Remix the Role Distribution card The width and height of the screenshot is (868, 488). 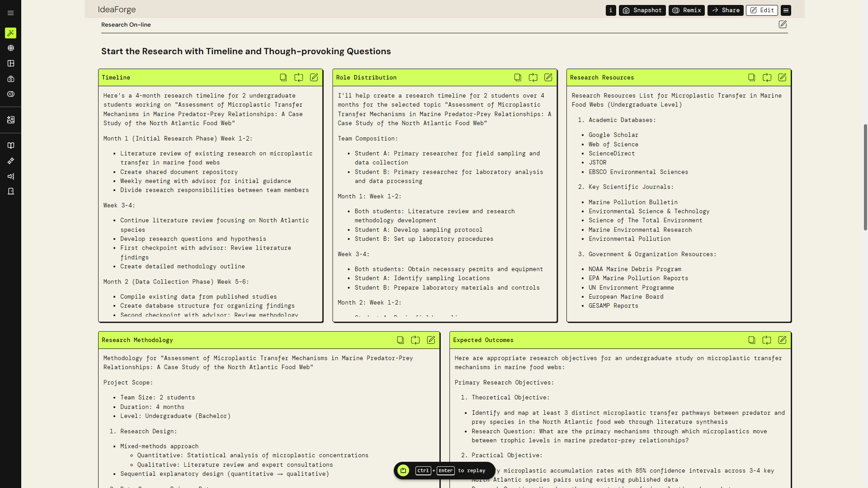point(533,77)
